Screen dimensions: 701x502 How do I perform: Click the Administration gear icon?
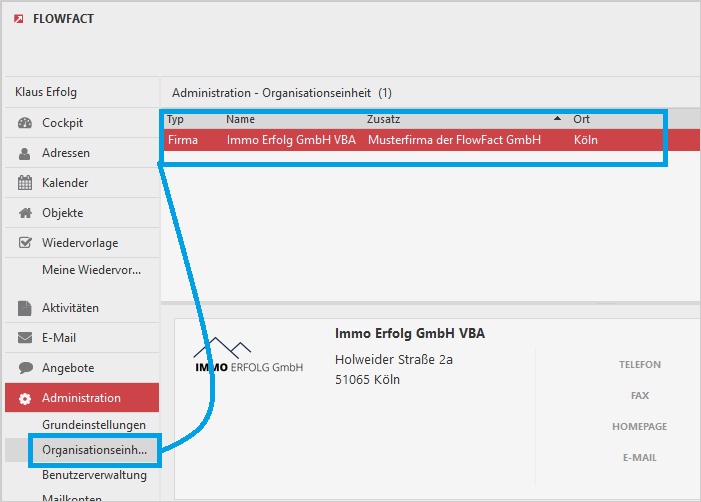pos(25,398)
